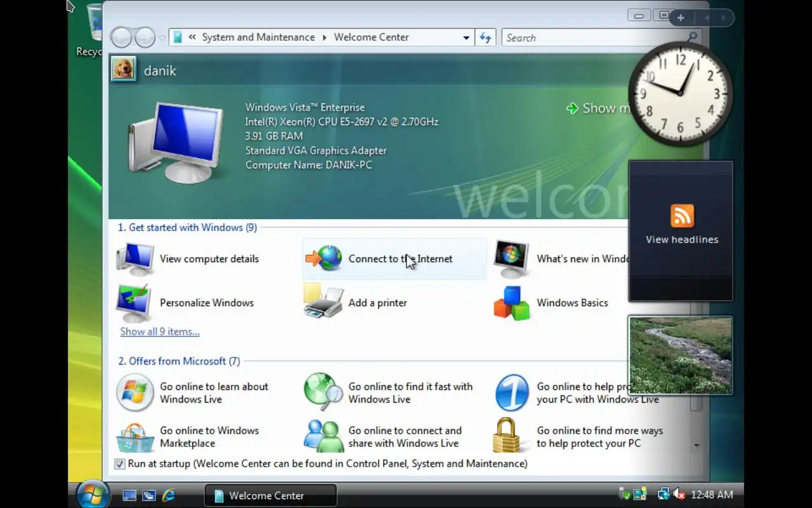
Task: Click Welcome Center taskbar button
Action: pos(270,495)
